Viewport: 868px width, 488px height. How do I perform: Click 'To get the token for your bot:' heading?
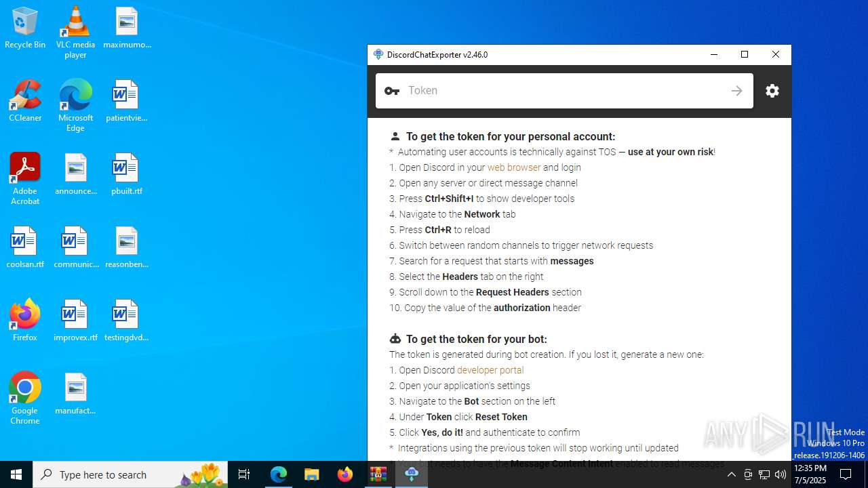point(477,339)
